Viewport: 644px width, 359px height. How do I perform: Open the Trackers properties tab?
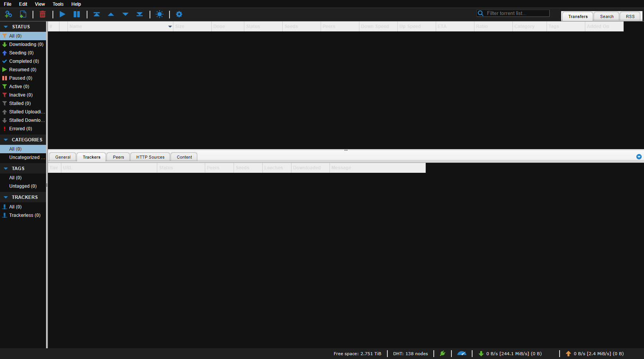pos(92,157)
